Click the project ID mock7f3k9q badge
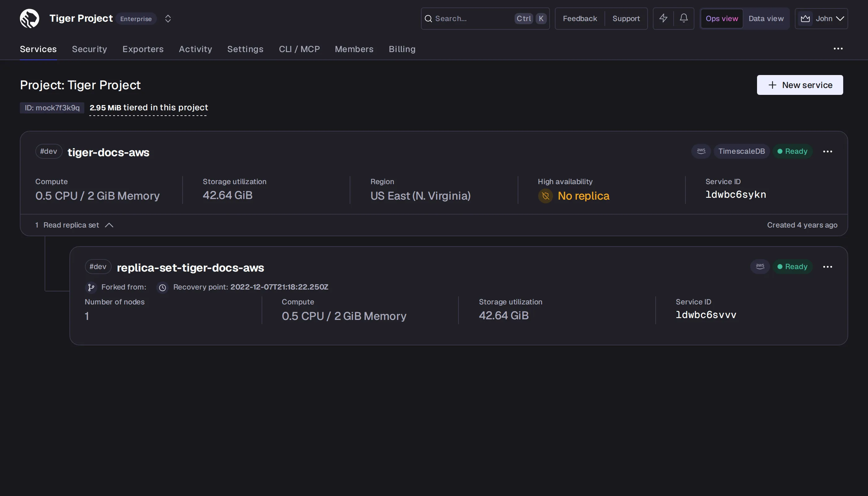Image resolution: width=868 pixels, height=496 pixels. [x=52, y=108]
